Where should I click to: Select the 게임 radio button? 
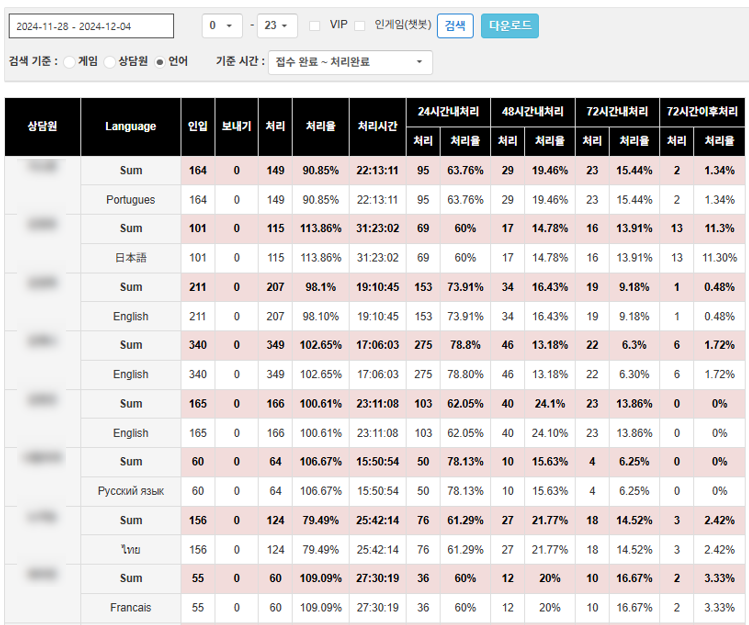point(69,62)
